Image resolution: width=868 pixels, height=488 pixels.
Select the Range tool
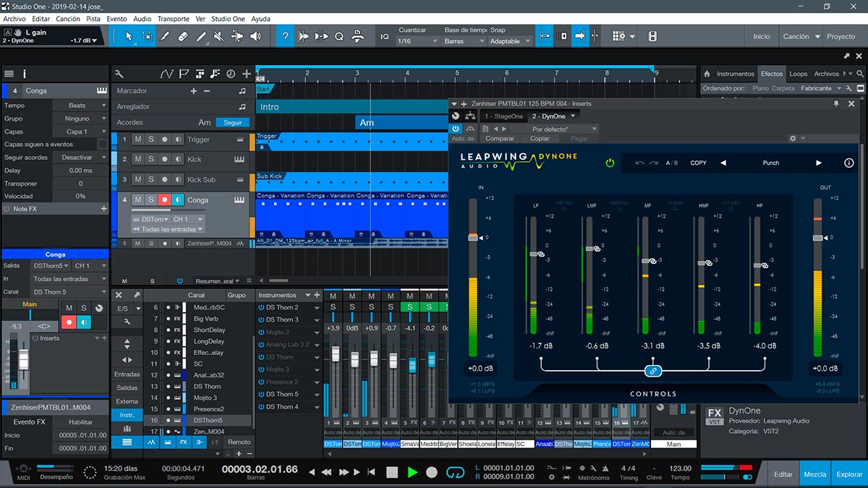pos(147,35)
